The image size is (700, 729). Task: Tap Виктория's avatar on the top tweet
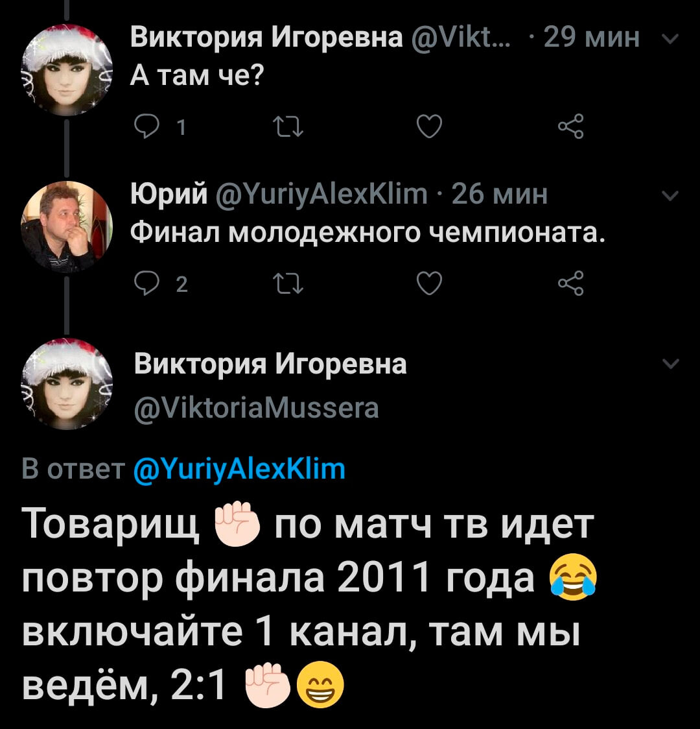point(66,70)
